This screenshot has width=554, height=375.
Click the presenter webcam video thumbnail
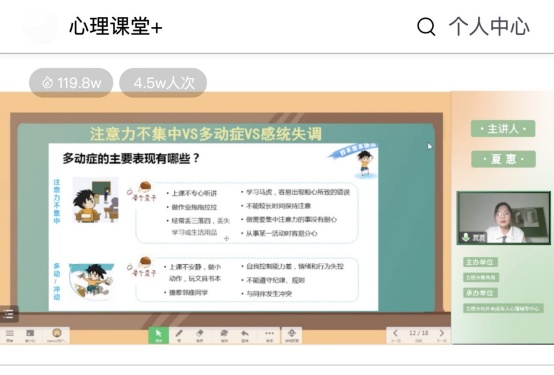(x=503, y=218)
